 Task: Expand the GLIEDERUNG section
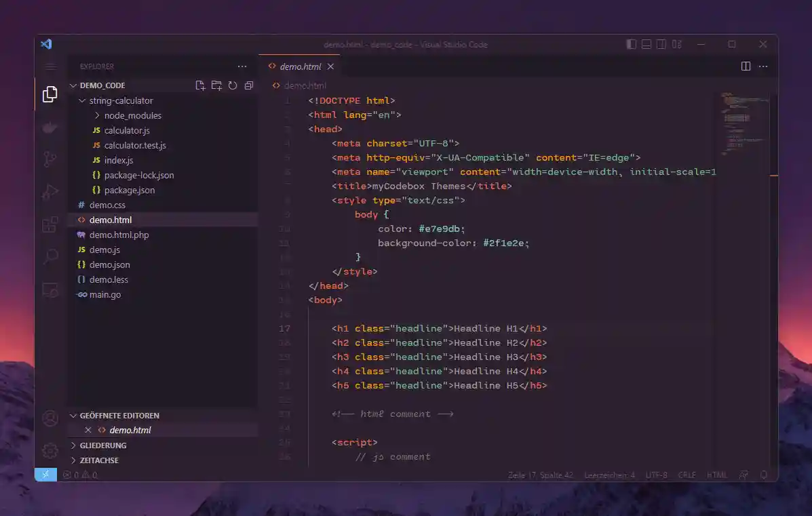(103, 445)
